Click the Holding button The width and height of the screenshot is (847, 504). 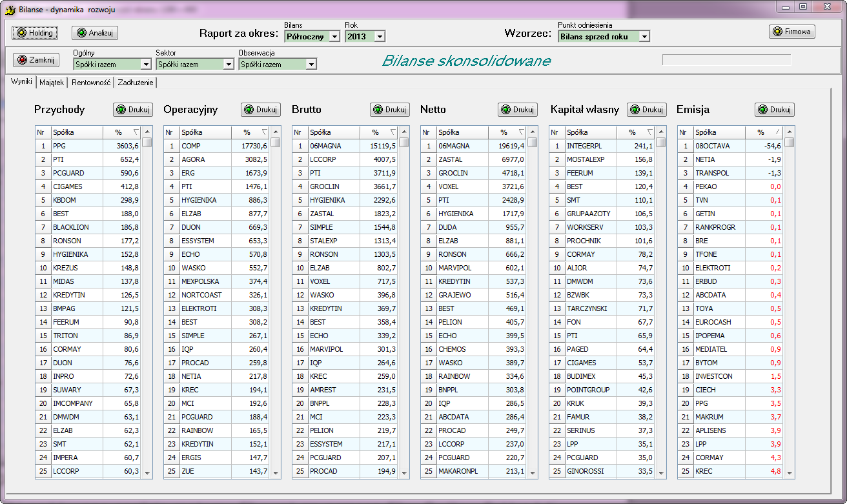[34, 32]
